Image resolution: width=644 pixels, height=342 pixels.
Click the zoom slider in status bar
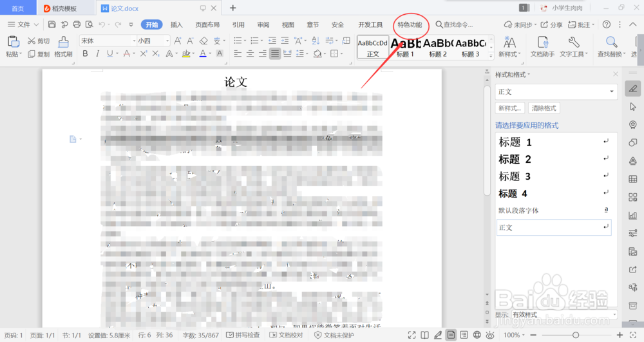[x=576, y=335]
